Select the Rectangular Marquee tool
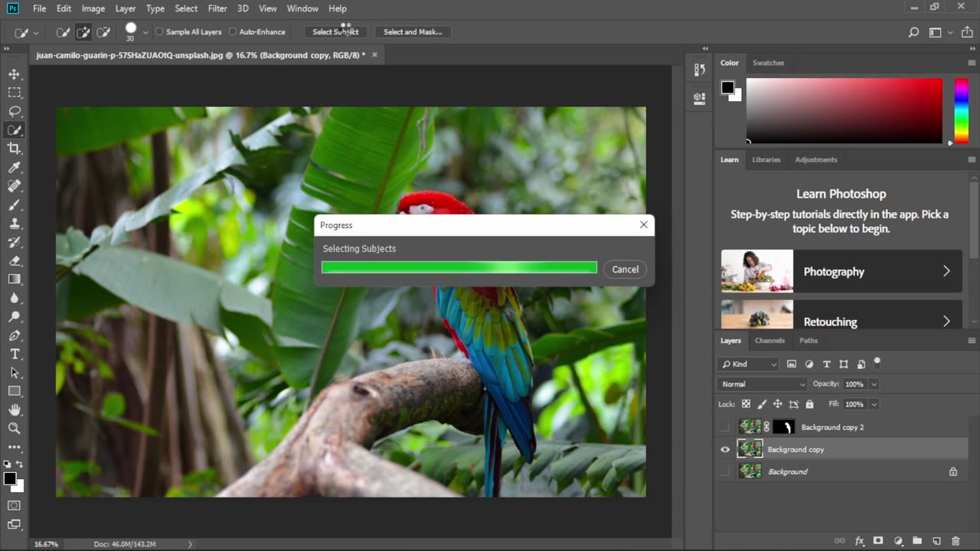980x551 pixels. (15, 93)
